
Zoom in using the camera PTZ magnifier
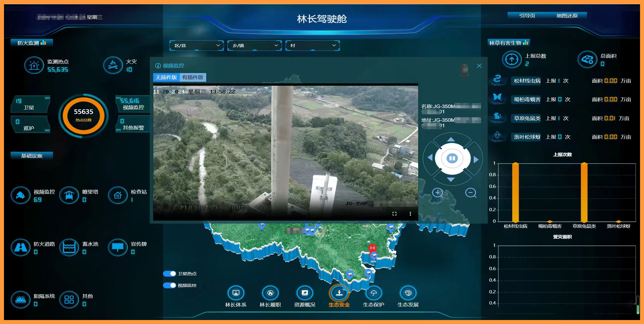437,193
